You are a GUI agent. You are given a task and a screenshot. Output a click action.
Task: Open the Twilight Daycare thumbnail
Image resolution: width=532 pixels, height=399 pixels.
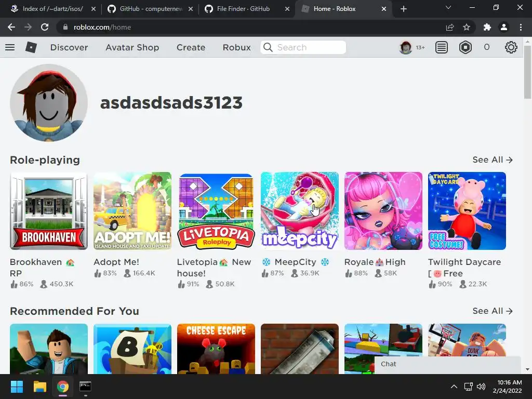tap(467, 211)
